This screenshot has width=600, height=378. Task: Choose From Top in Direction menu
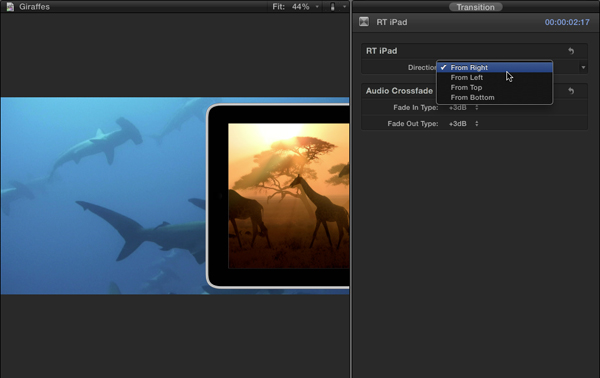click(494, 87)
